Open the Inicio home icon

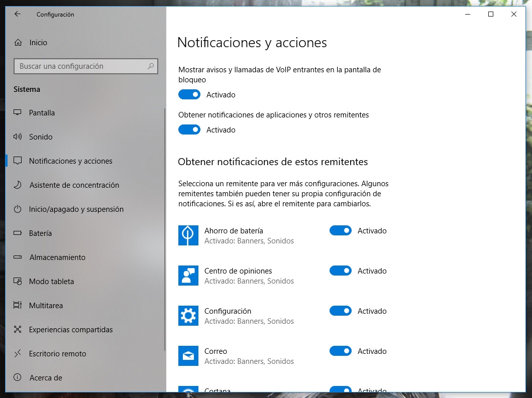(x=19, y=43)
